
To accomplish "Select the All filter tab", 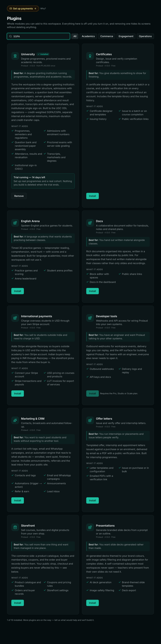I will point(75,36).
